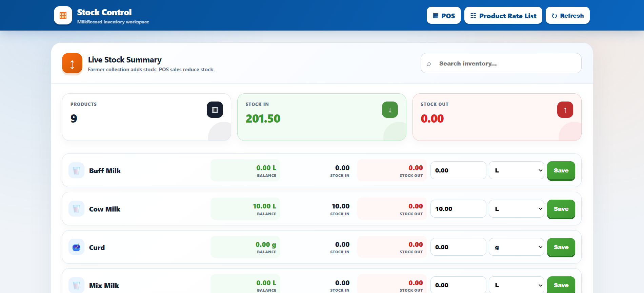
Task: Click the Cow Milk quantity input
Action: [458, 209]
